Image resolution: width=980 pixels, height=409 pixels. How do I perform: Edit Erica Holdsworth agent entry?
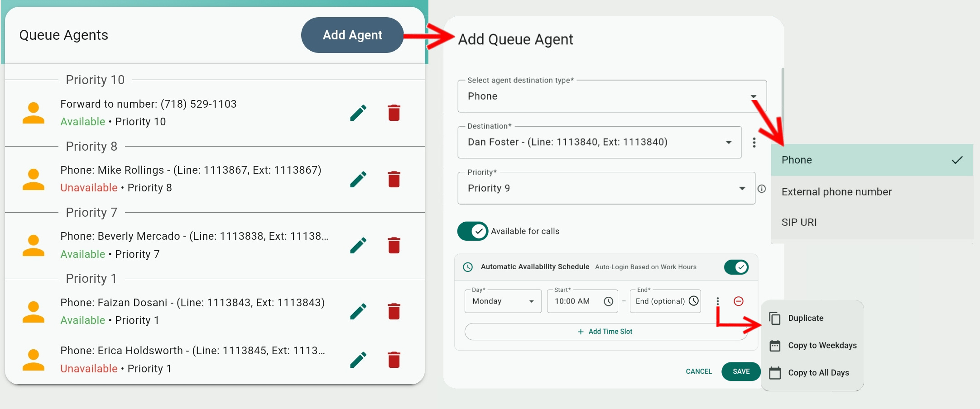tap(358, 360)
